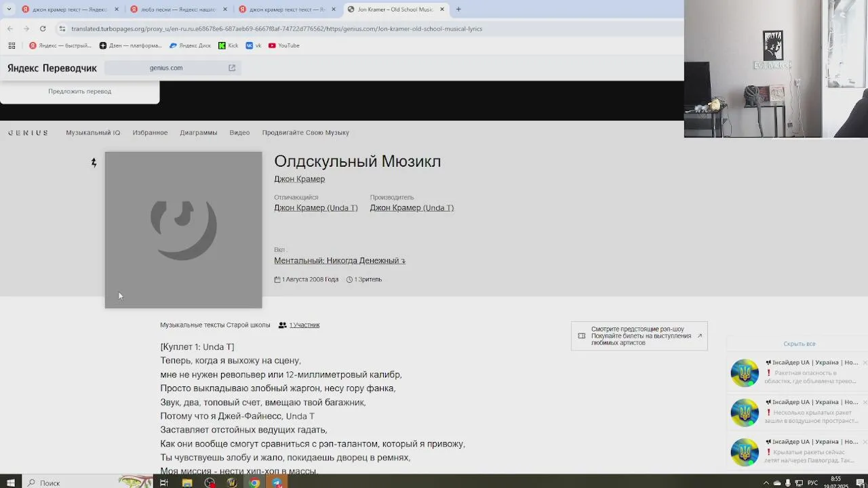Viewport: 868px width, 488px height.
Task: Select the 'Jon Kramer – Old School Music' tab
Action: tap(395, 9)
